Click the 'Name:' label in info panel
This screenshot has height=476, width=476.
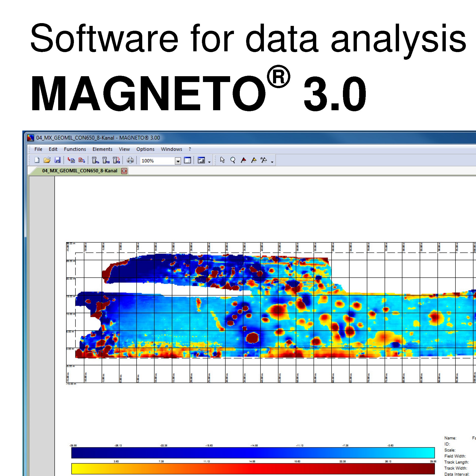pyautogui.click(x=450, y=438)
